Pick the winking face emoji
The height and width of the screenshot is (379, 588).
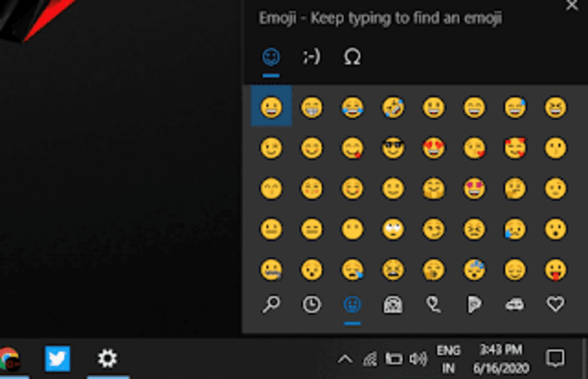pyautogui.click(x=271, y=148)
